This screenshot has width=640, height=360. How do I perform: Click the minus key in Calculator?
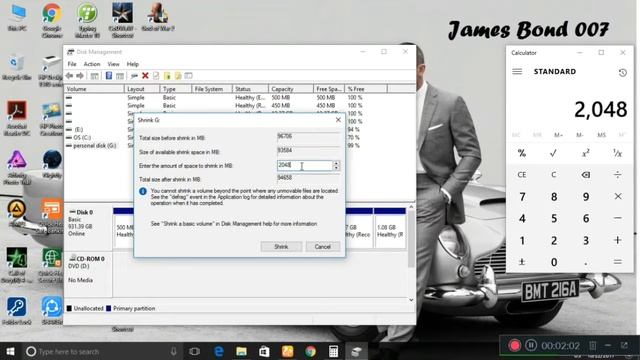tap(617, 218)
